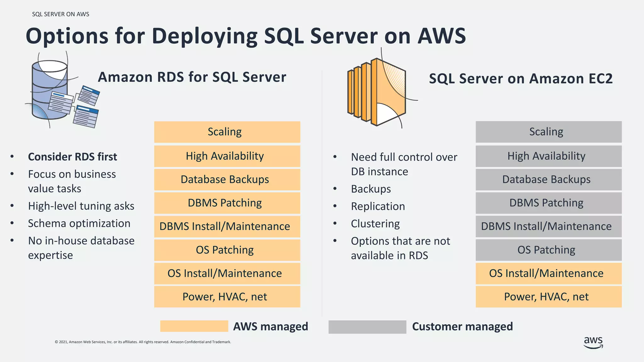Click the High Availability box under RDS
644x362 pixels.
[x=227, y=156]
